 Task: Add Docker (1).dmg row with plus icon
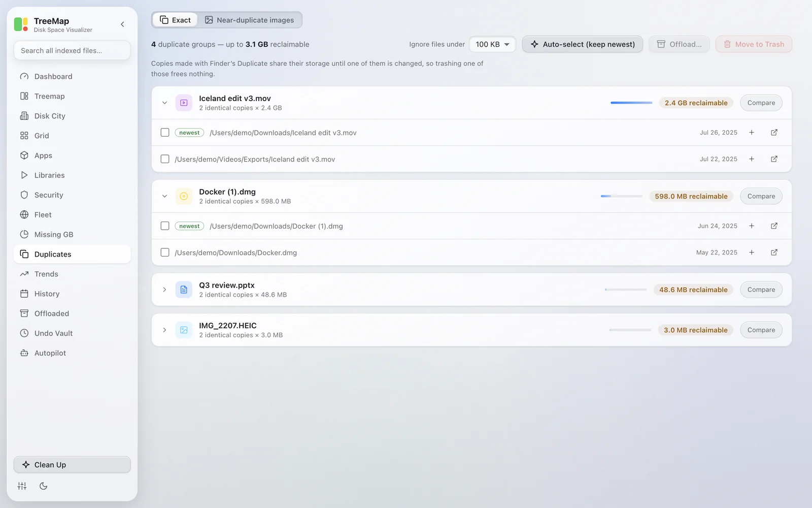click(752, 226)
